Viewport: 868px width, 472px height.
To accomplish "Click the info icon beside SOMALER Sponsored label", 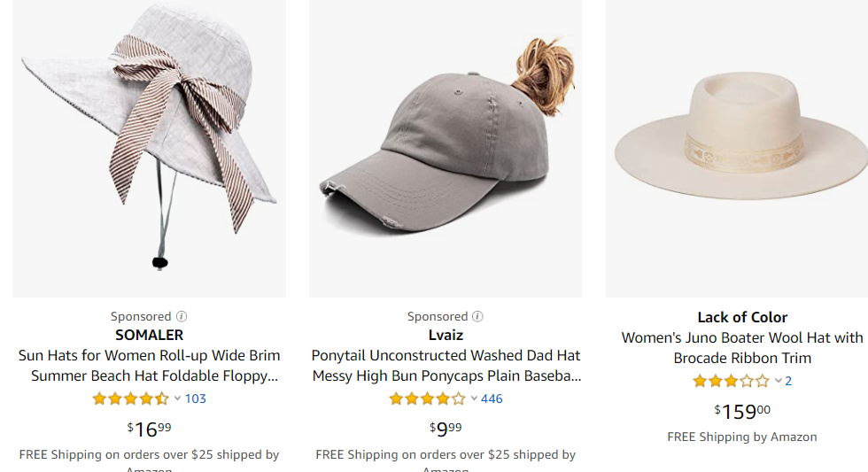I will point(182,316).
